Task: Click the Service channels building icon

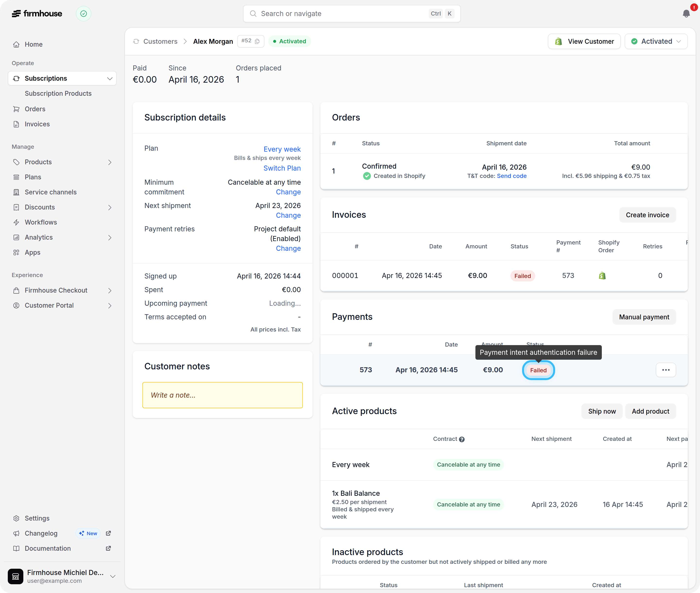Action: point(16,192)
